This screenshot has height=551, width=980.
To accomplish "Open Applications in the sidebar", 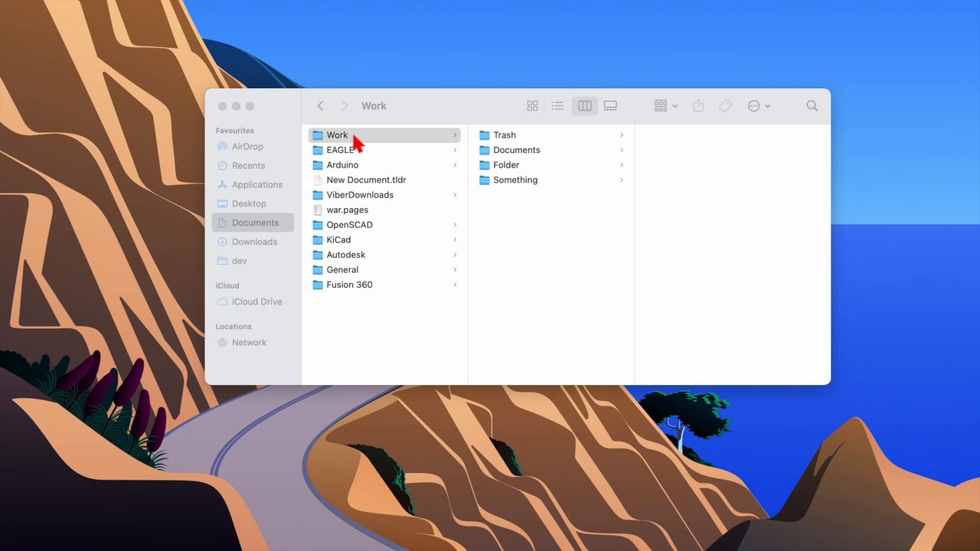I will (x=253, y=184).
